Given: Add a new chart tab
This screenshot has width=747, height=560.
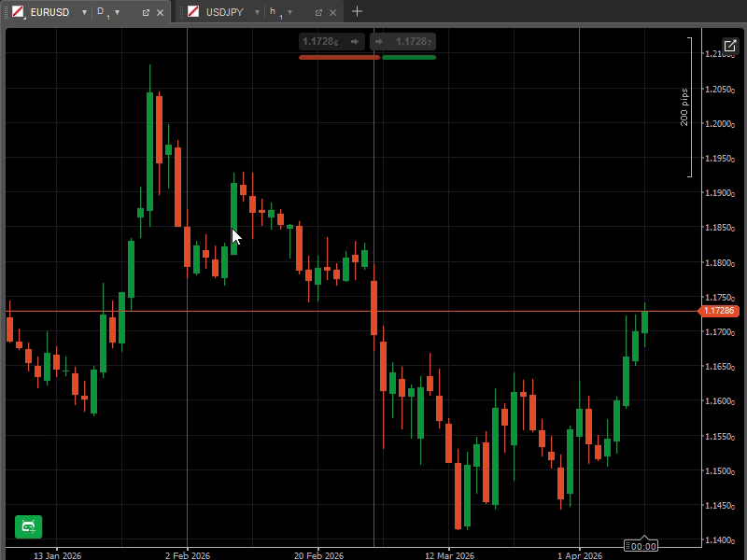Looking at the screenshot, I should (357, 12).
